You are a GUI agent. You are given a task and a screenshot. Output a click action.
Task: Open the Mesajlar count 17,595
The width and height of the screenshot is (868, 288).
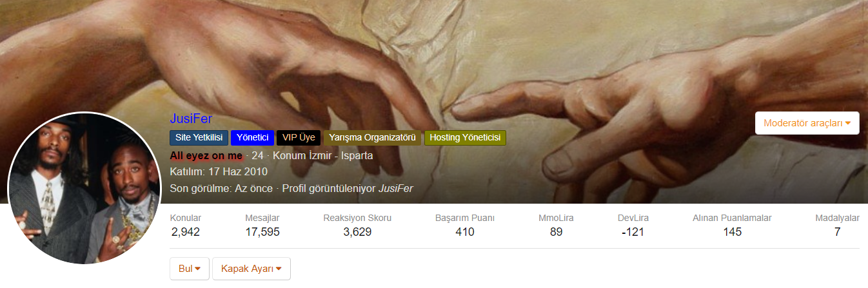262,232
